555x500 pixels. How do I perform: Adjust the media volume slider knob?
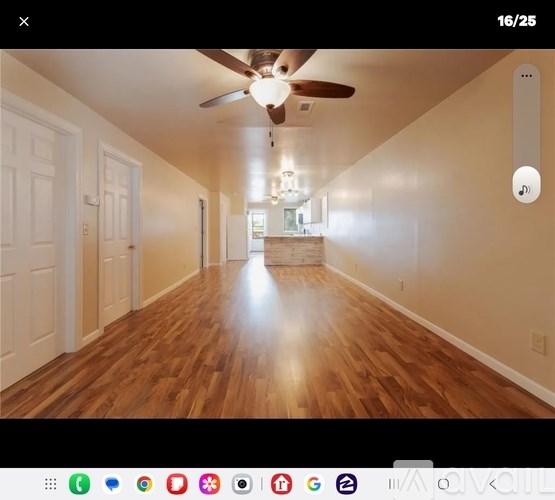pos(526,185)
